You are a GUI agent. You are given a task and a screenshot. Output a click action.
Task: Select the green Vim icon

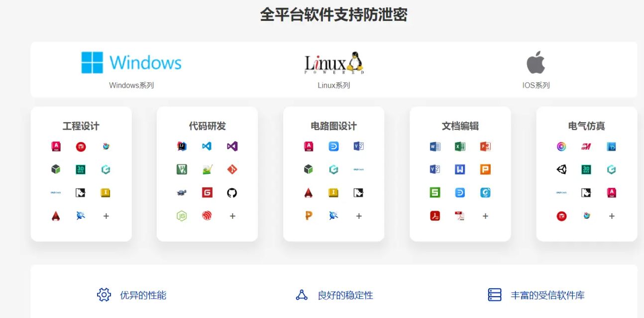(x=182, y=169)
